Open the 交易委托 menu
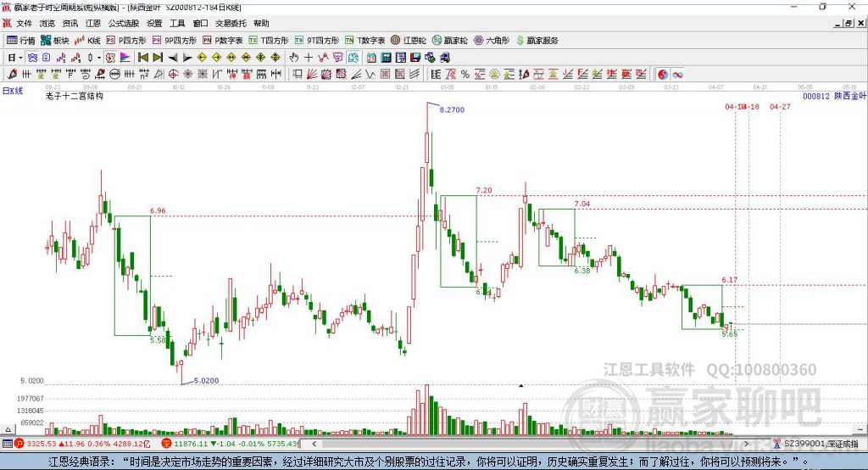 [x=231, y=23]
